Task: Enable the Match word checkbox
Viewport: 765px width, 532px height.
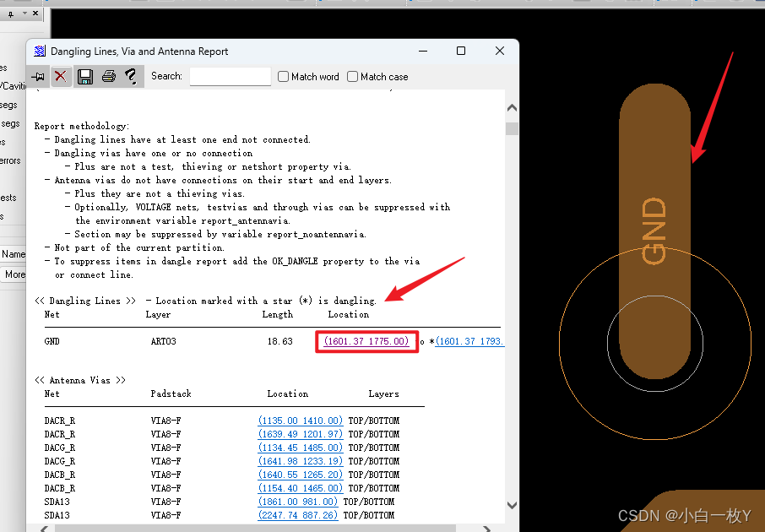Action: pos(283,77)
